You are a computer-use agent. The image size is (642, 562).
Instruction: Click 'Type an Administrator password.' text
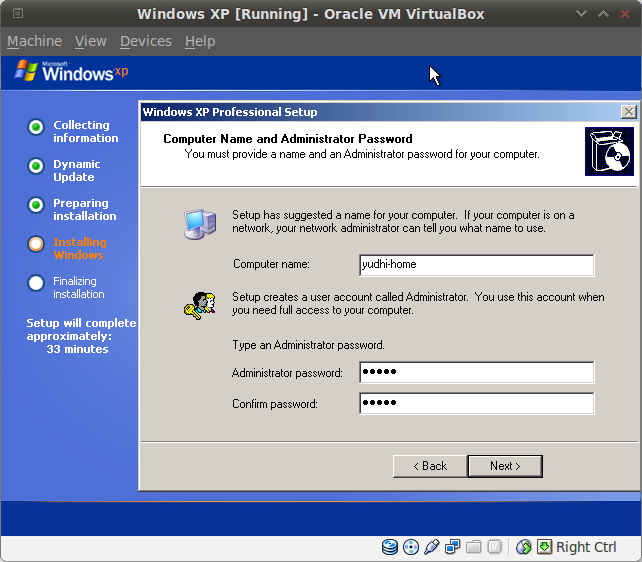click(309, 345)
